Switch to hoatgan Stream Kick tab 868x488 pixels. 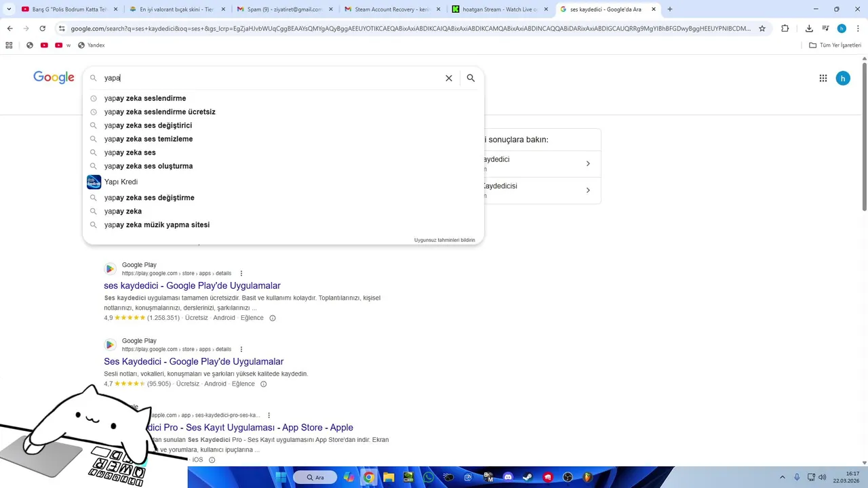pyautogui.click(x=500, y=9)
